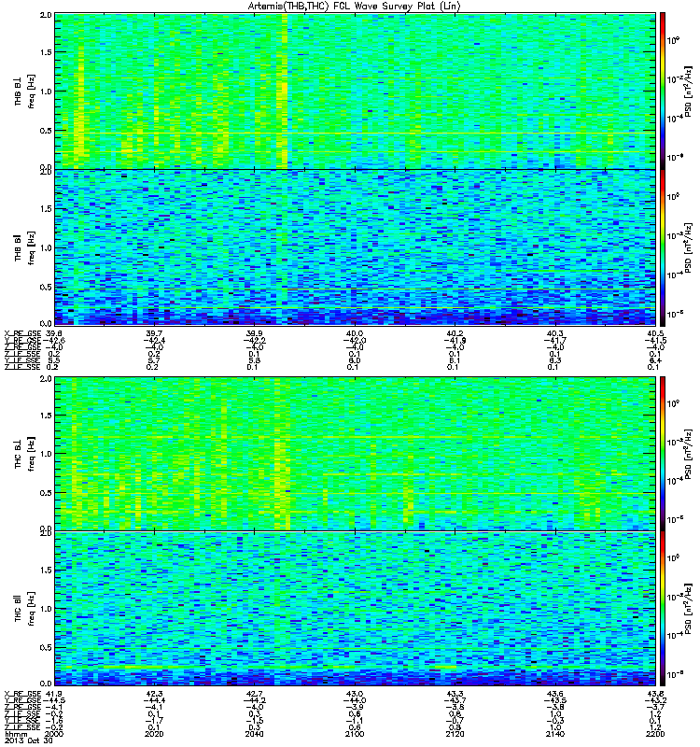Click the THB B-parallel freq [Hz] axis label
The height and width of the screenshot is (747, 700).
click(x=31, y=247)
